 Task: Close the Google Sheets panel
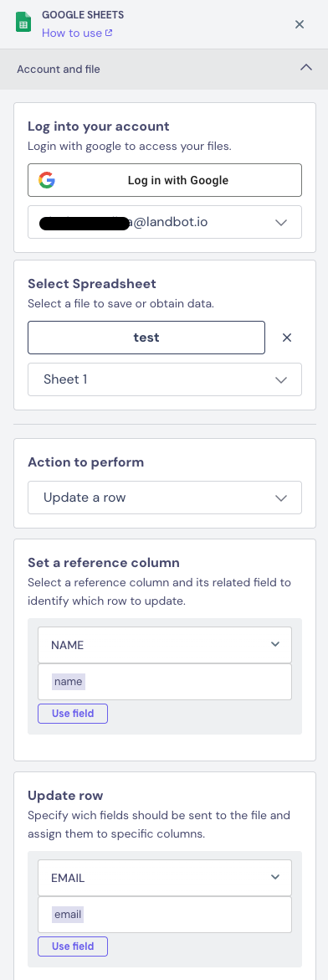[300, 24]
